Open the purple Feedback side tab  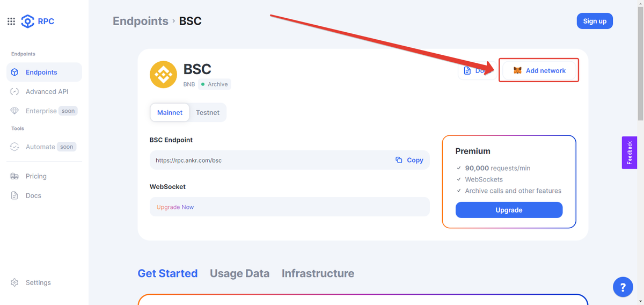coord(629,152)
